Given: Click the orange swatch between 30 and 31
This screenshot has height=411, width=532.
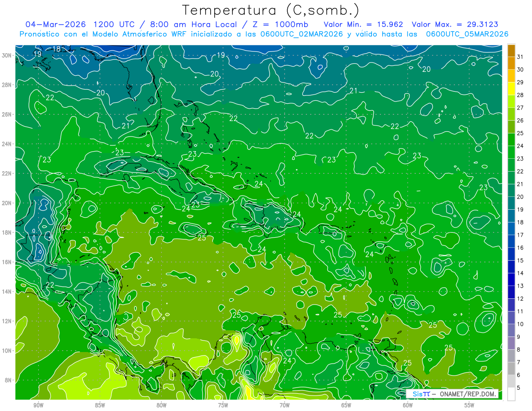Looking at the screenshot, I should tap(511, 64).
